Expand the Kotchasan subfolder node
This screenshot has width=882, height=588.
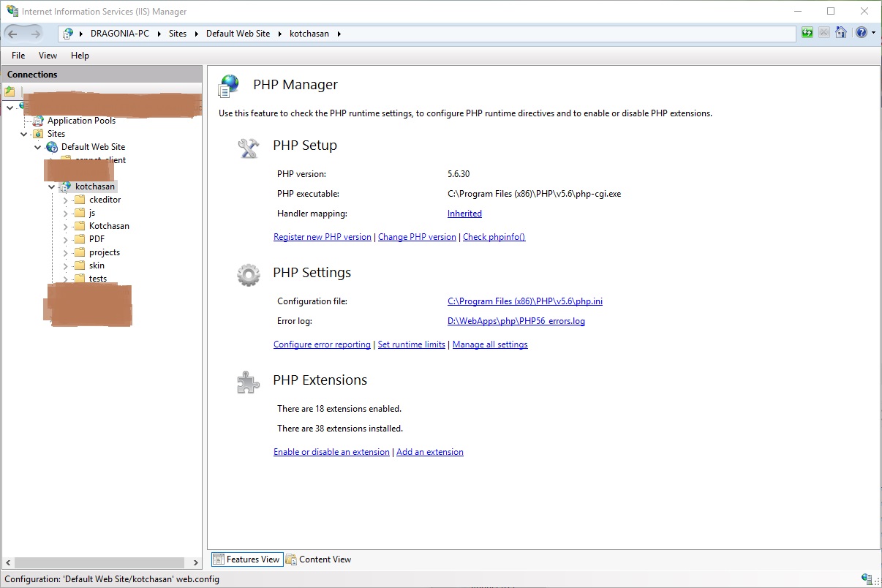(66, 226)
